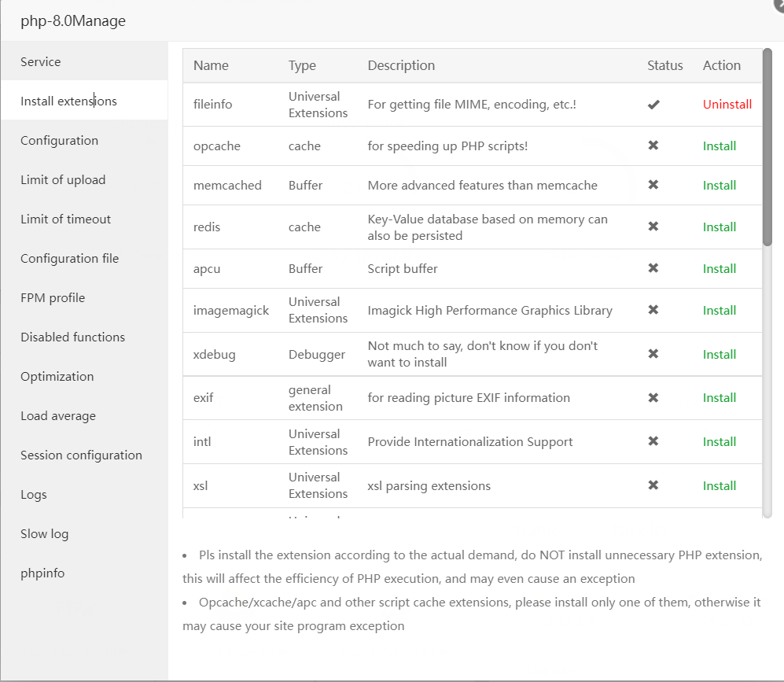The image size is (784, 682).
Task: Go to the FPM profile tab
Action: click(53, 297)
